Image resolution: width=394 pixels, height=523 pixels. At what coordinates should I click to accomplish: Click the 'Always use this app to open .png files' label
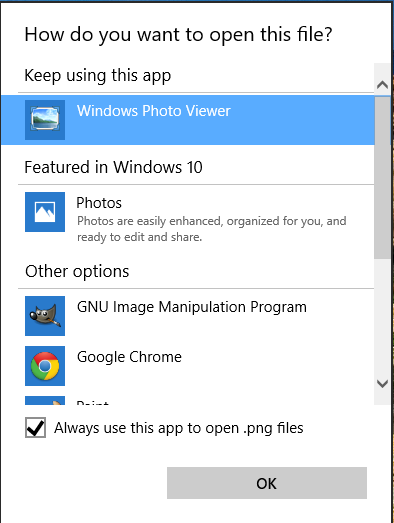click(179, 428)
